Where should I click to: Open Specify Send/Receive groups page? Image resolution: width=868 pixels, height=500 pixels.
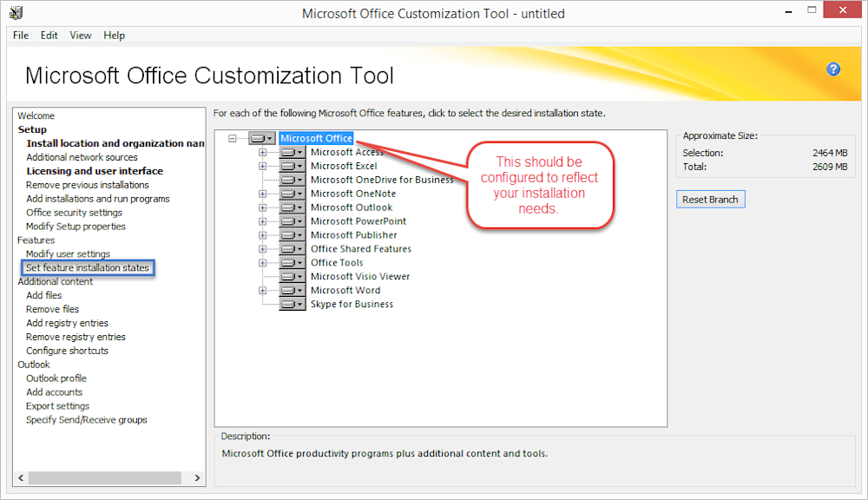86,420
